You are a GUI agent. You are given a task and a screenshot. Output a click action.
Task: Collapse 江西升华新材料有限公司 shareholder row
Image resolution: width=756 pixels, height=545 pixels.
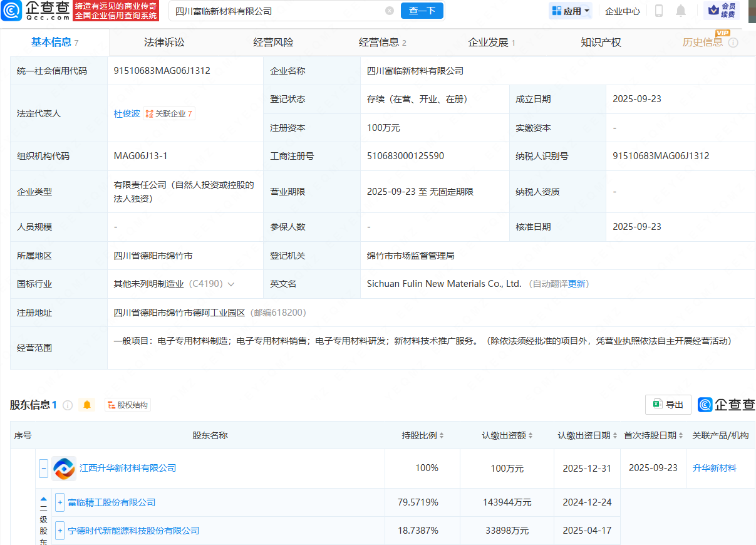[x=44, y=468]
